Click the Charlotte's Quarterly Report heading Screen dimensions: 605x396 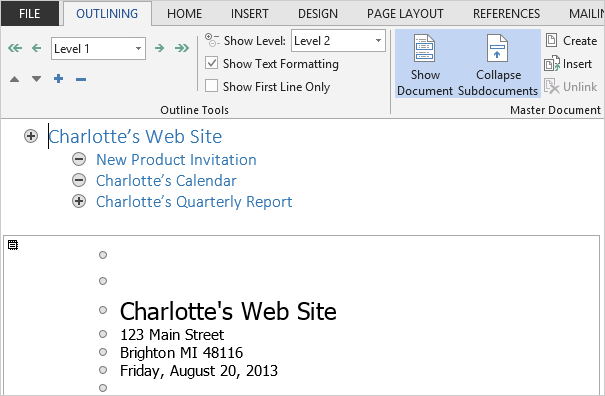(x=194, y=201)
